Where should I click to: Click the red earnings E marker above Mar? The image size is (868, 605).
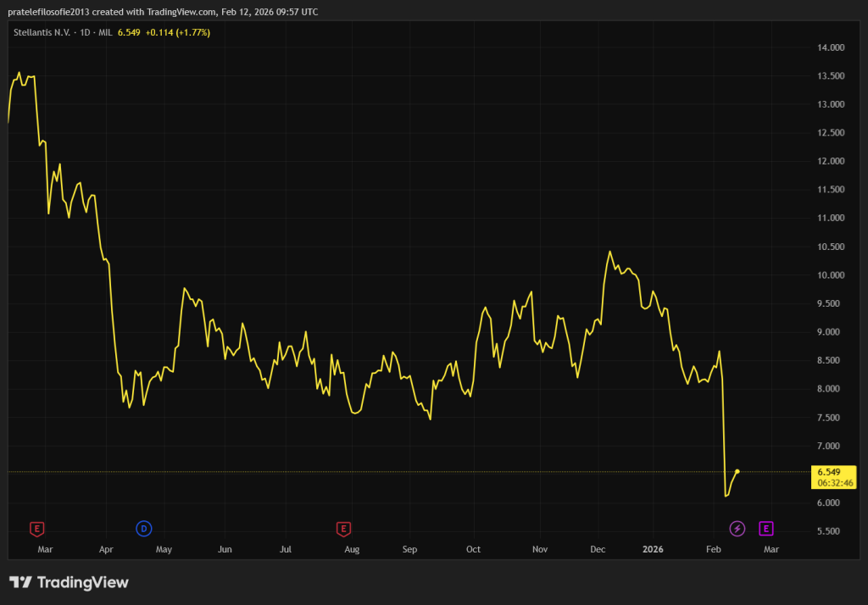pyautogui.click(x=36, y=529)
